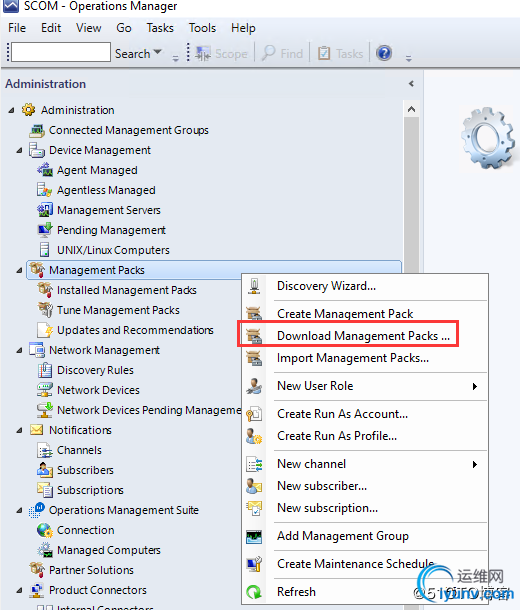Select Network Devices Pending Management item

point(149,410)
